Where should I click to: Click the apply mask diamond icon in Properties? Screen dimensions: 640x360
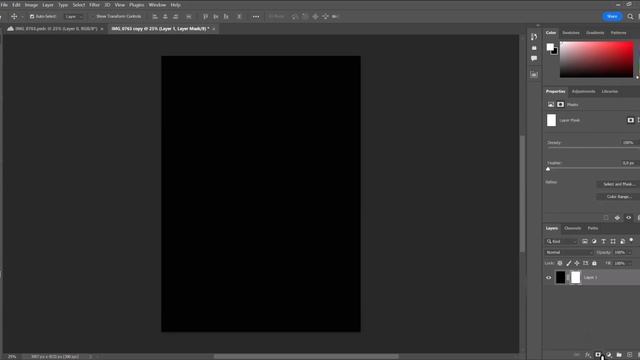(617, 218)
